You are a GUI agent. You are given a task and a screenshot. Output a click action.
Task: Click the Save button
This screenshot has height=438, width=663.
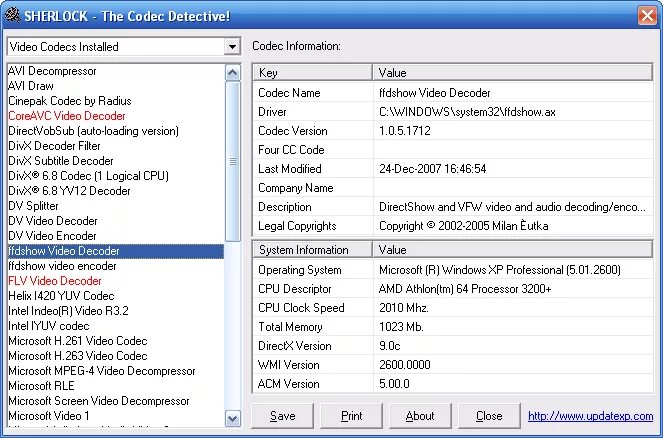[282, 416]
